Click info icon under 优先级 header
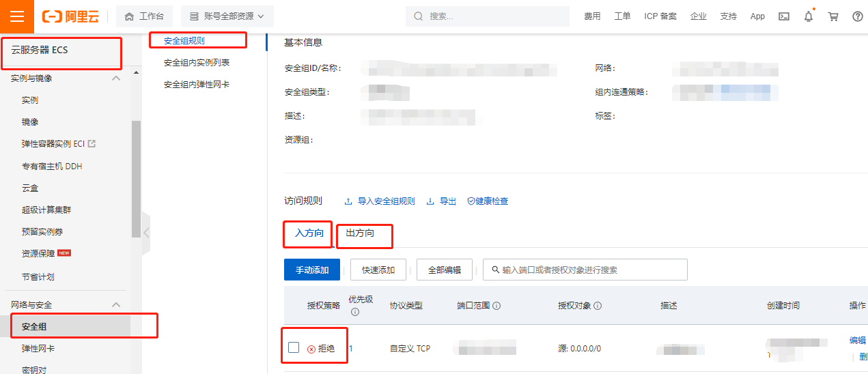This screenshot has height=374, width=868. [x=355, y=312]
